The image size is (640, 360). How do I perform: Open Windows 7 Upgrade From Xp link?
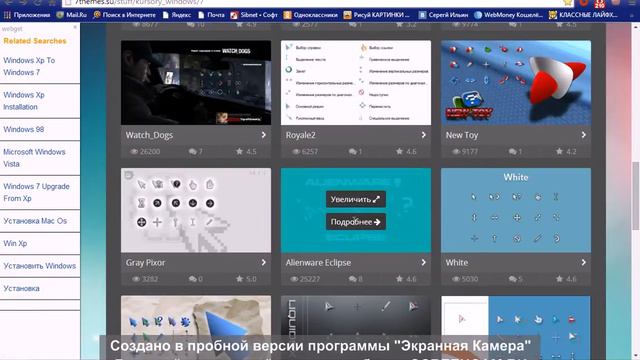coord(36,192)
